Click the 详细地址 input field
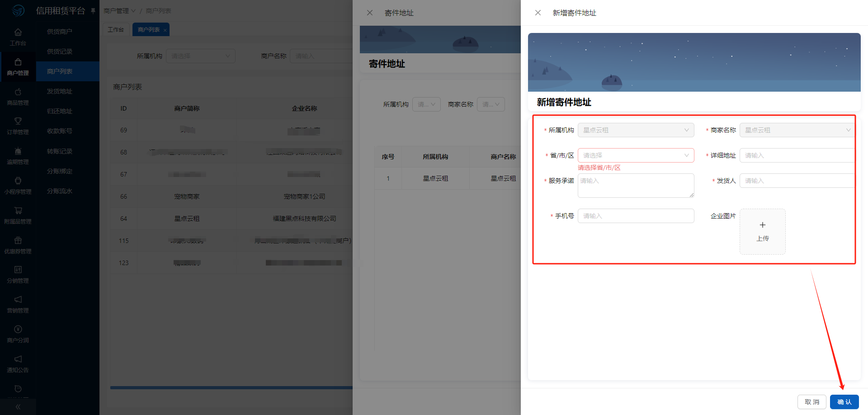 coord(797,155)
